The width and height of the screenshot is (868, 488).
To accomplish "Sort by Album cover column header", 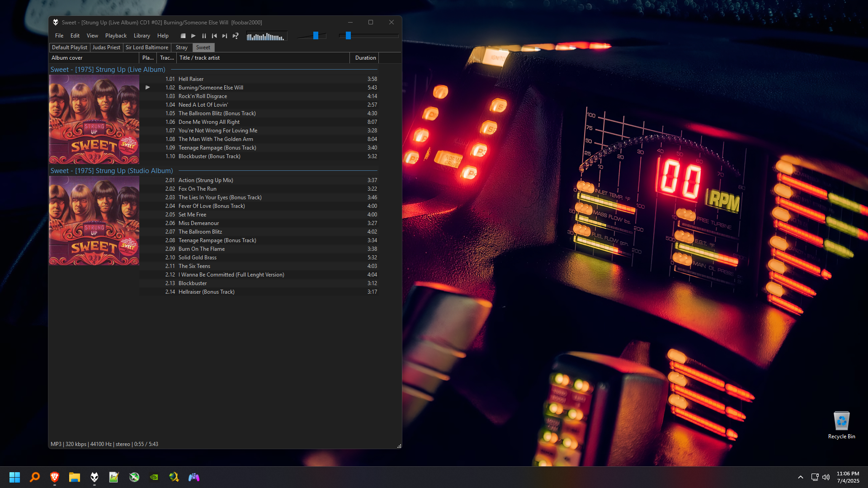I will pos(94,58).
